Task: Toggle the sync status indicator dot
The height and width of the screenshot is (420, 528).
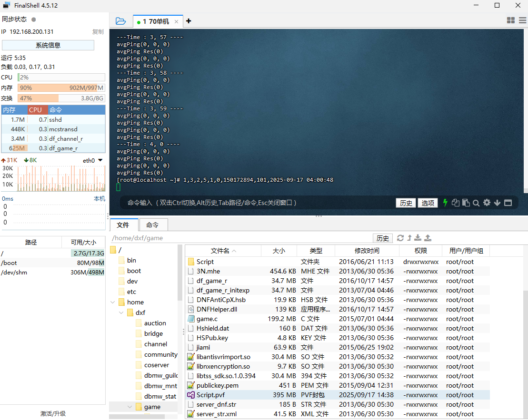Action: point(33,20)
